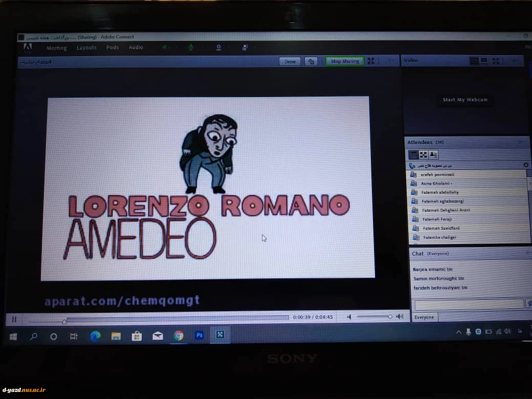532x399 pixels.
Task: Select attendee Asma Gholami
Action: 467,183
